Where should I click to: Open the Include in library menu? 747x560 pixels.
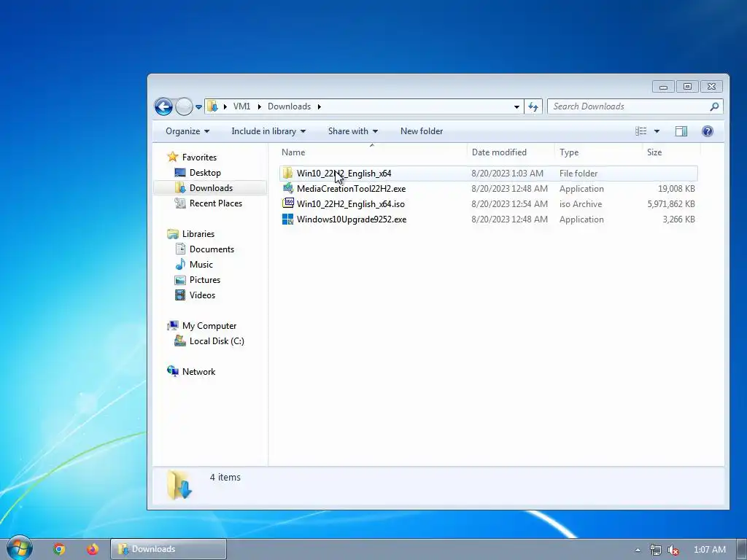268,131
